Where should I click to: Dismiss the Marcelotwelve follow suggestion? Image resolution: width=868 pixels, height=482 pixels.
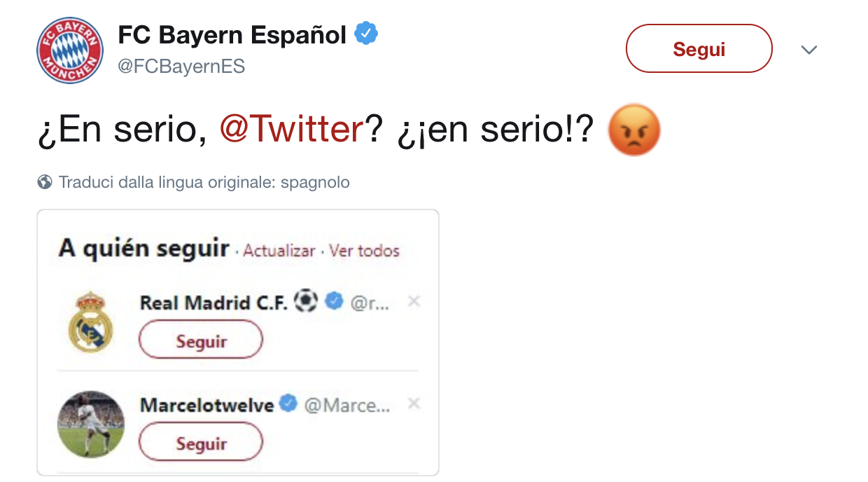414,404
